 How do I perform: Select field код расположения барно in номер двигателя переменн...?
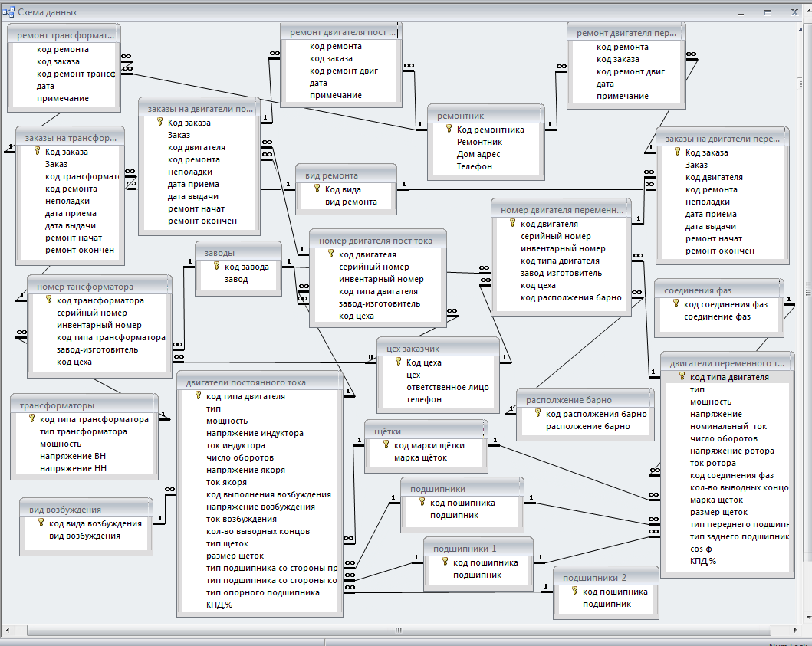coord(570,297)
